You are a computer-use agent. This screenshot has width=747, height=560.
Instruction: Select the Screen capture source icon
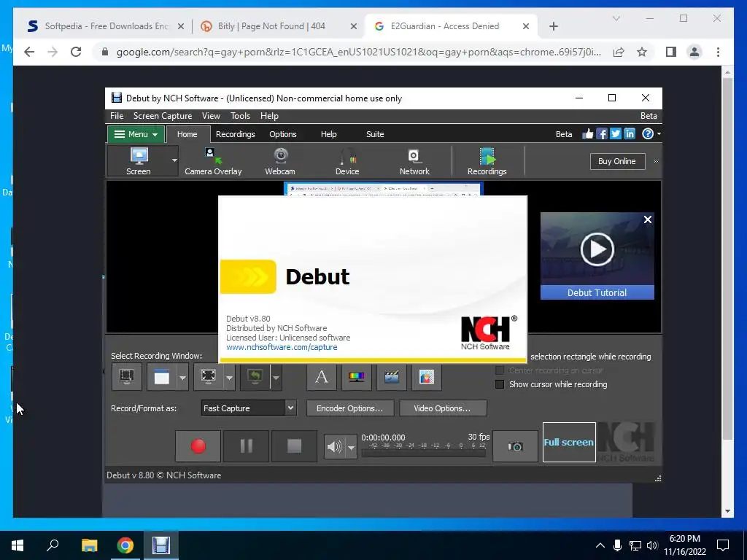pos(139,161)
